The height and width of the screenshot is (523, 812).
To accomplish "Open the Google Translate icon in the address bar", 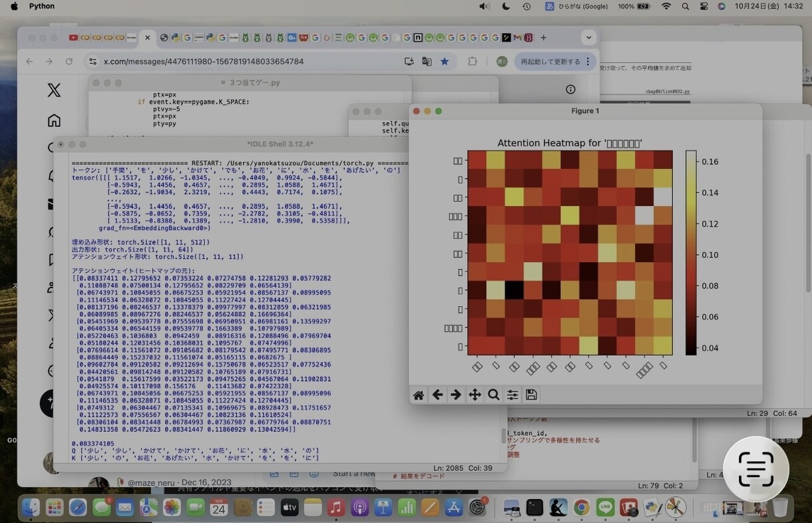I will click(x=427, y=61).
